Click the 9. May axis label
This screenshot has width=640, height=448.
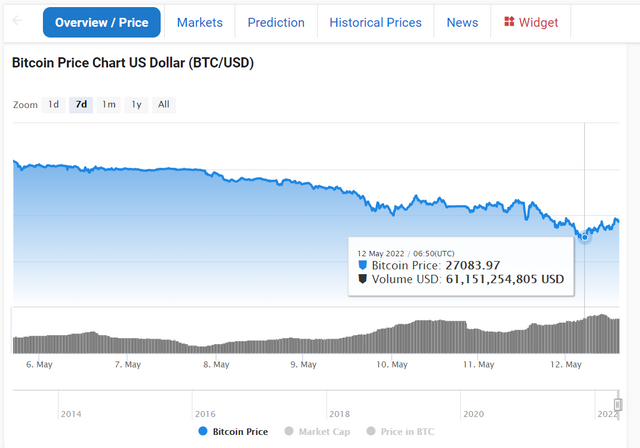point(303,364)
